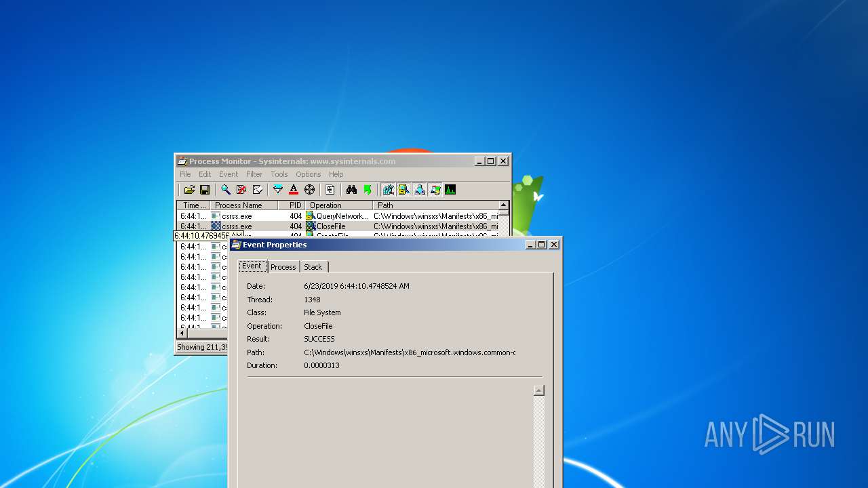Click the Path value in Event Properties
This screenshot has height=488, width=868.
pyautogui.click(x=410, y=352)
